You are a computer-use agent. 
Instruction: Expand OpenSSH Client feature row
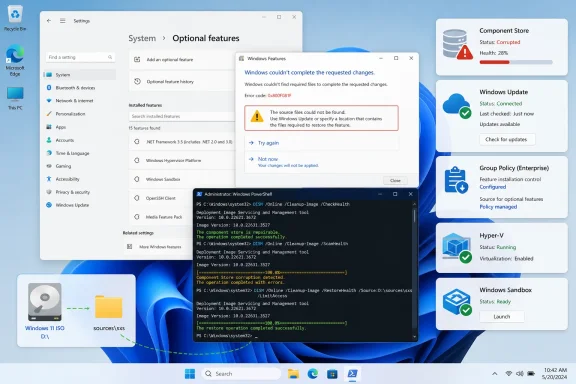[x=161, y=198]
